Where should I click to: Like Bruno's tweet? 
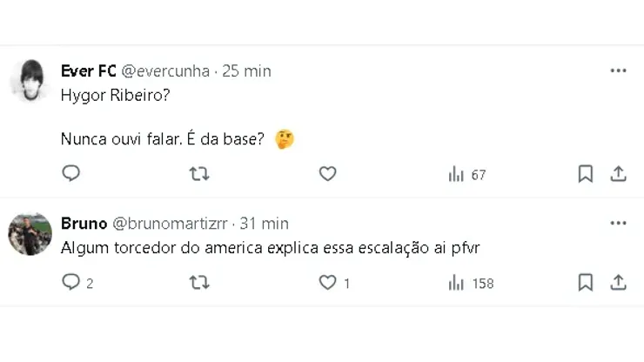tap(327, 283)
